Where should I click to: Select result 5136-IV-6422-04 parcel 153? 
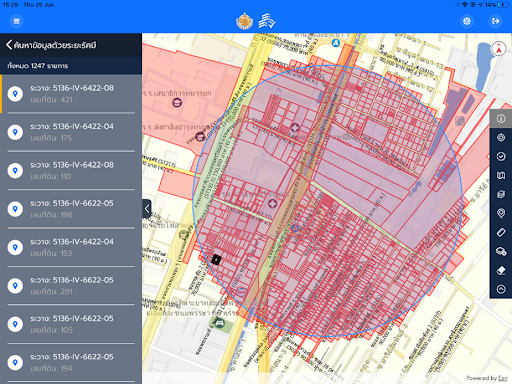pos(71,247)
